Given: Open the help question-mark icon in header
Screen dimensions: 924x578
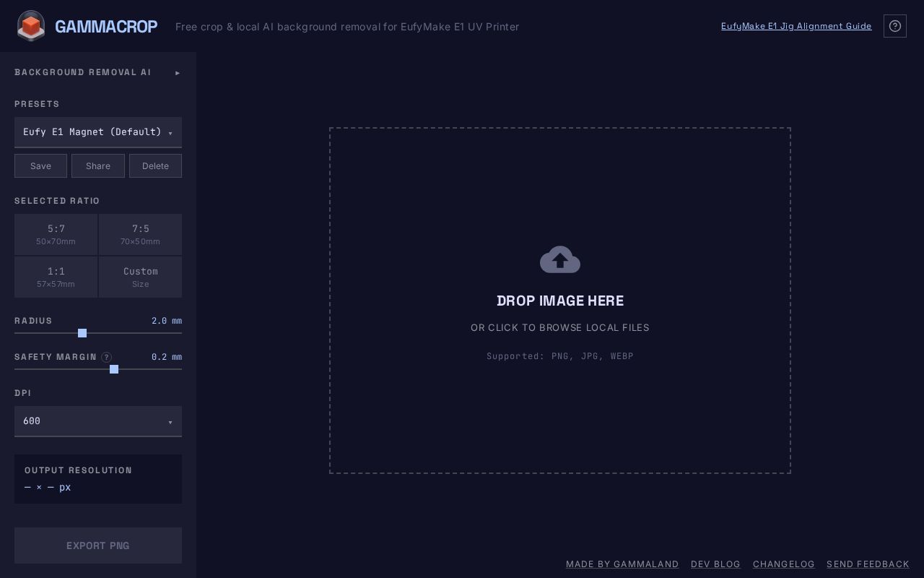Looking at the screenshot, I should (x=895, y=26).
